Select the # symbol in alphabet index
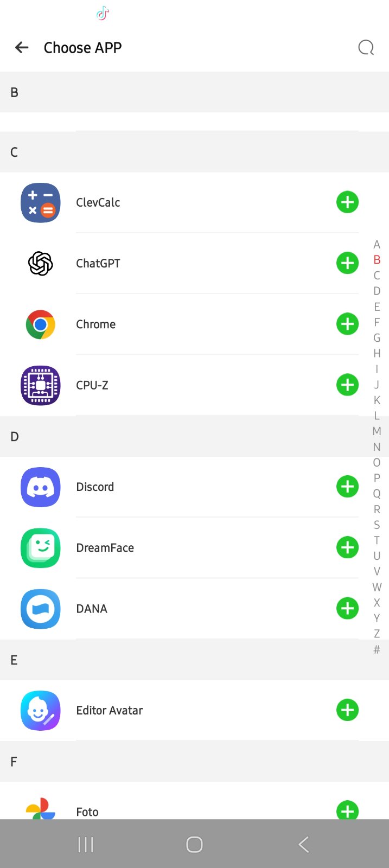The image size is (389, 868). coord(377,649)
